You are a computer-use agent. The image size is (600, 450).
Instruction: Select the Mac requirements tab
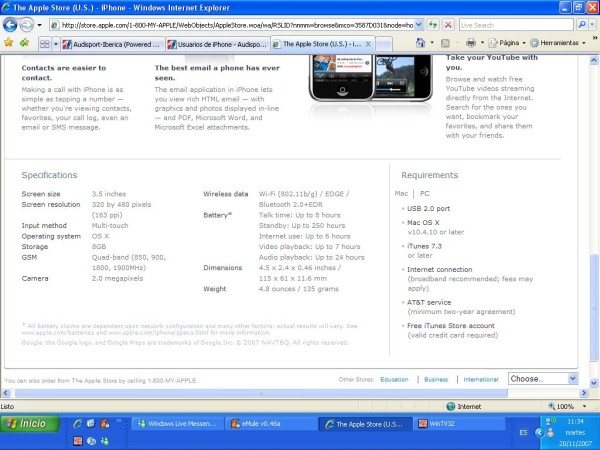401,193
